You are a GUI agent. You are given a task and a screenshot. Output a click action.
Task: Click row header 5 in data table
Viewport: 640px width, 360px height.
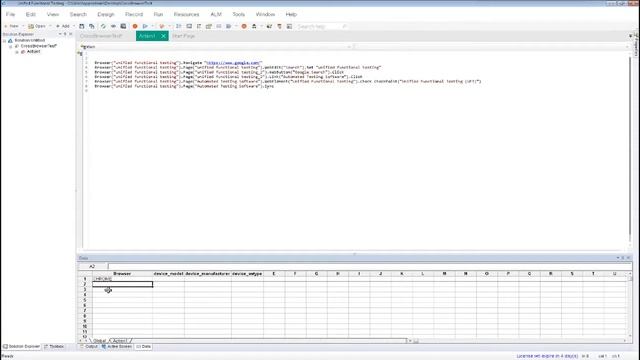point(85,300)
